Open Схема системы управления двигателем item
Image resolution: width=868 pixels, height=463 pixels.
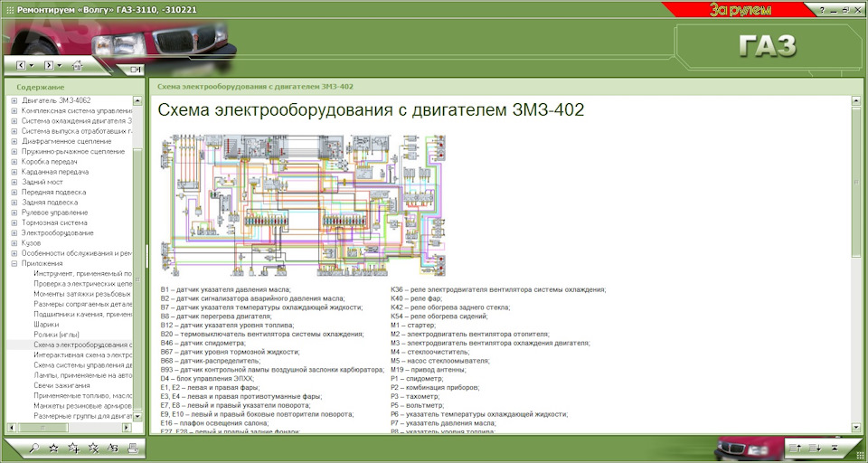[83, 365]
